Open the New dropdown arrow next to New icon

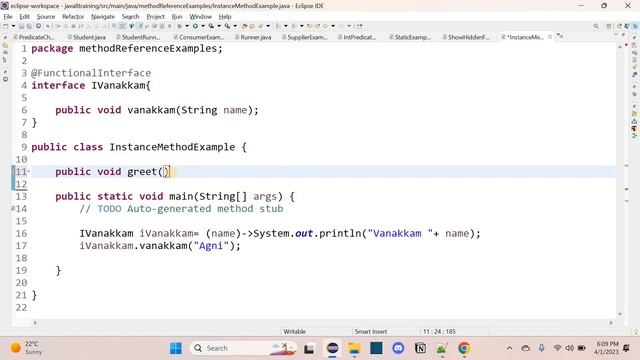[x=13, y=26]
